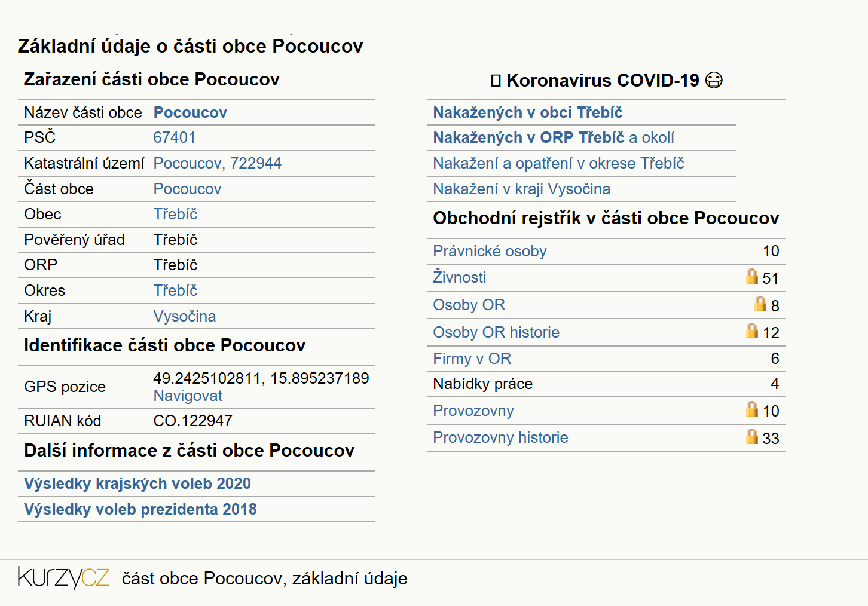The height and width of the screenshot is (606, 868).
Task: Click the lock icon in Provozovny historie row
Action: [x=752, y=436]
